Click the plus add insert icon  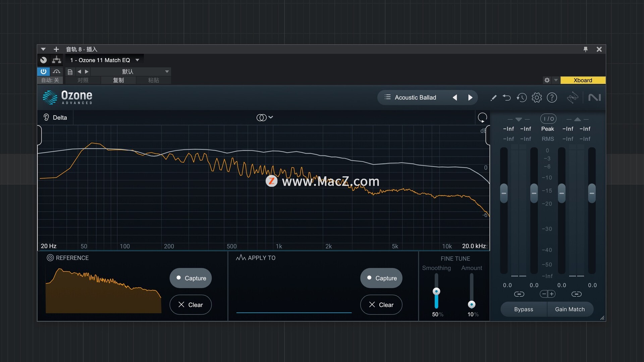click(x=56, y=49)
